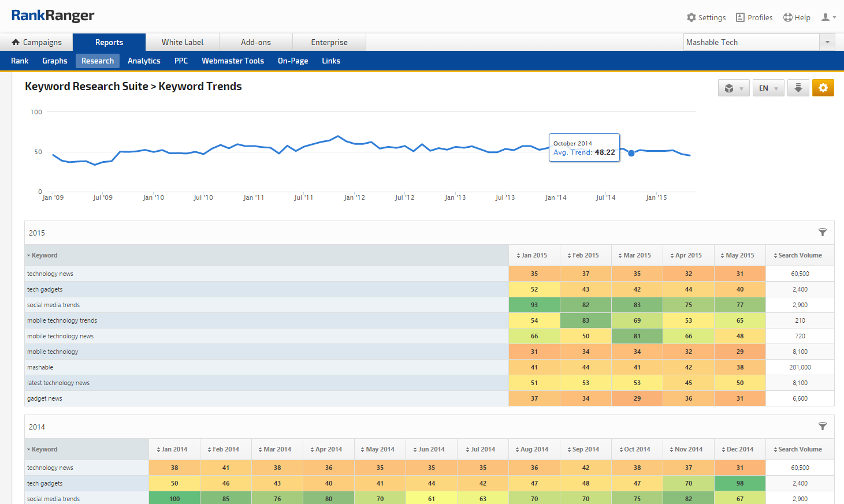Go to Campaigns home tab
844x504 pixels.
click(x=36, y=42)
